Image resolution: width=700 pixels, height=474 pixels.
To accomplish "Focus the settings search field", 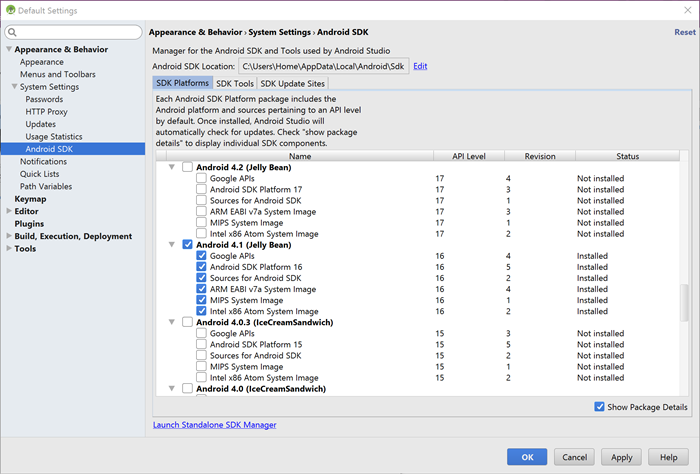I will [74, 32].
